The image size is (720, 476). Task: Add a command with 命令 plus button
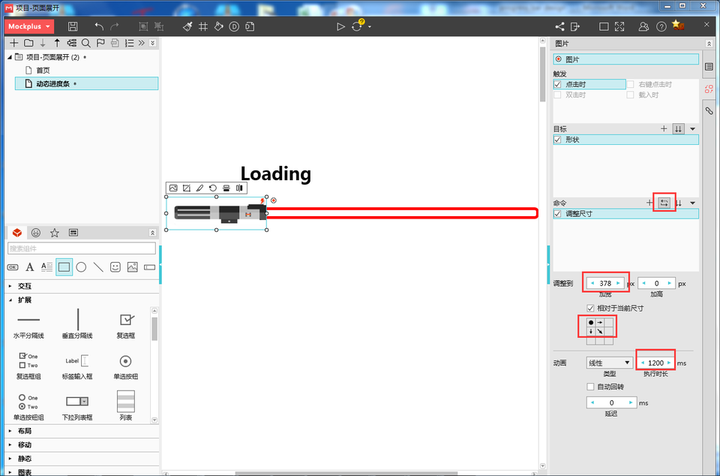click(649, 203)
